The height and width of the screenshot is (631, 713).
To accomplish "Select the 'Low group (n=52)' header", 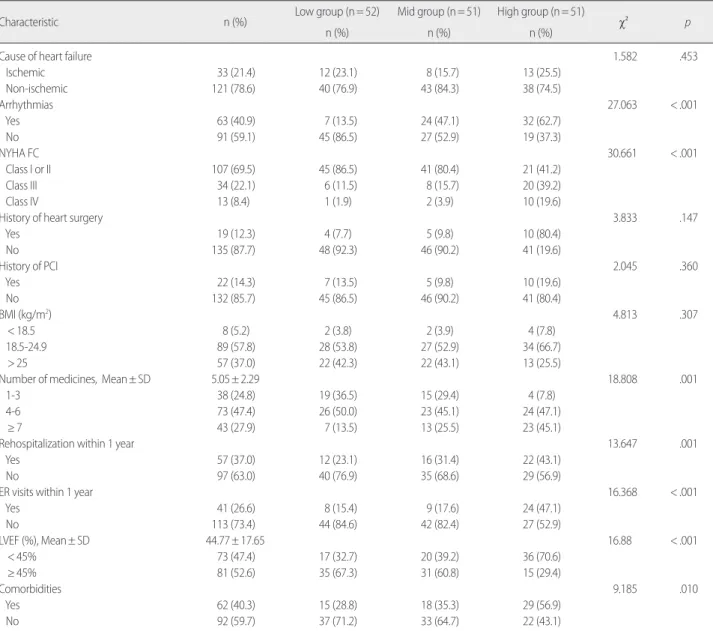I will (x=337, y=12).
